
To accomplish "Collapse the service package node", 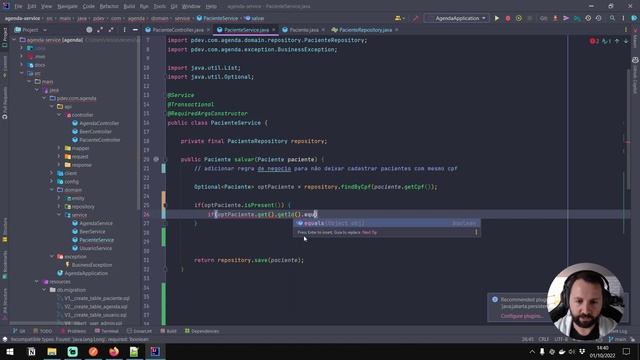I will pos(59,215).
